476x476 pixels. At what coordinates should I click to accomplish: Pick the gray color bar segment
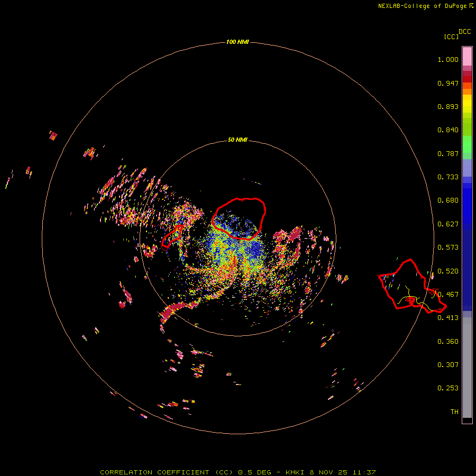click(x=467, y=368)
